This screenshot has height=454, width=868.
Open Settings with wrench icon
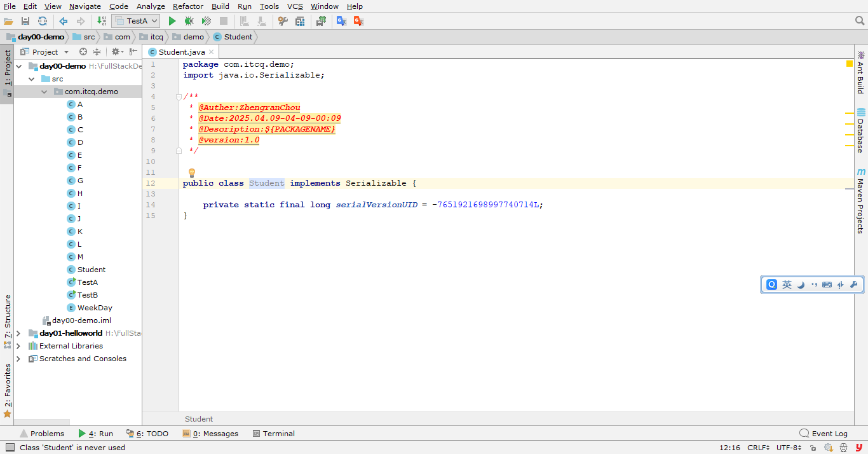(283, 21)
